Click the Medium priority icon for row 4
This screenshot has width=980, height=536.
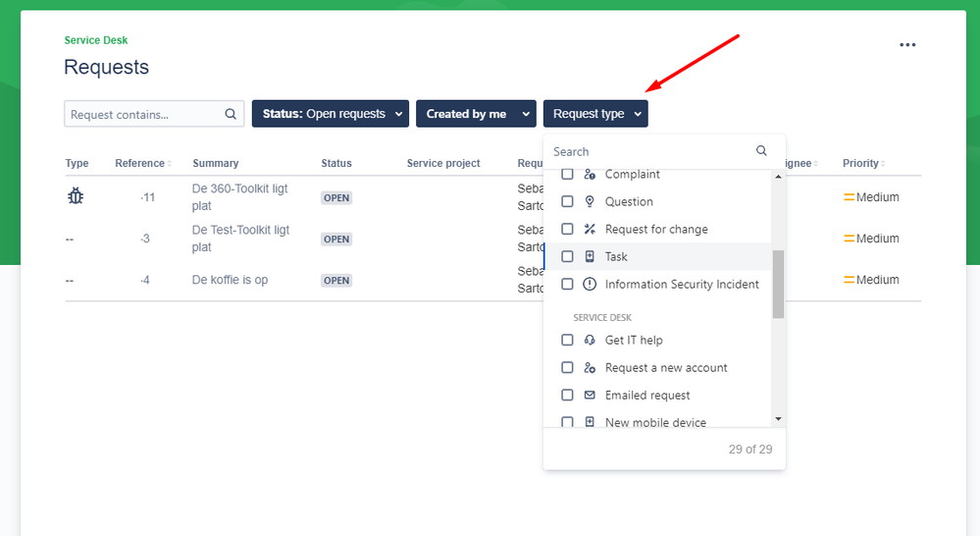point(849,280)
